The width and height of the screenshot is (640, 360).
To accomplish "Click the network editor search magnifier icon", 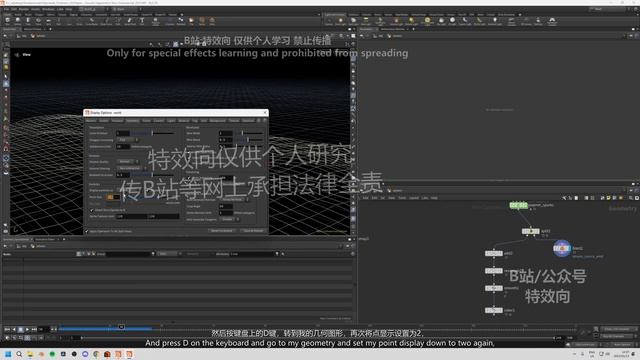I will [x=631, y=198].
